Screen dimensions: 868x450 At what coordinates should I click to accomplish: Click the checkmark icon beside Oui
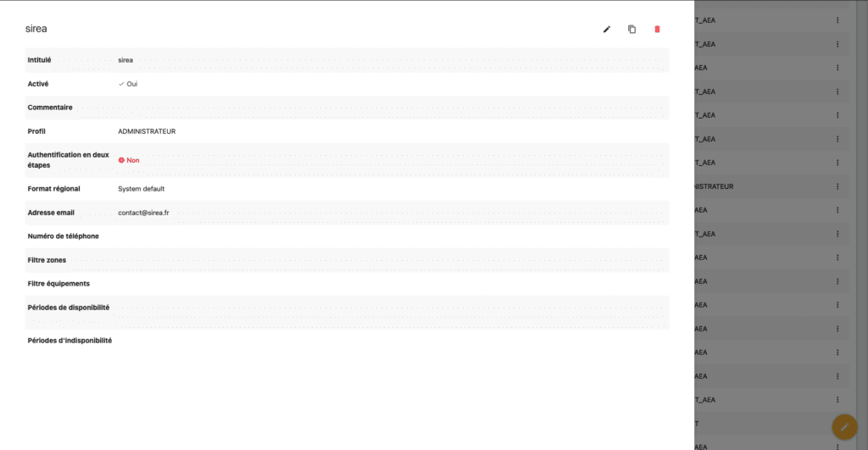point(121,84)
